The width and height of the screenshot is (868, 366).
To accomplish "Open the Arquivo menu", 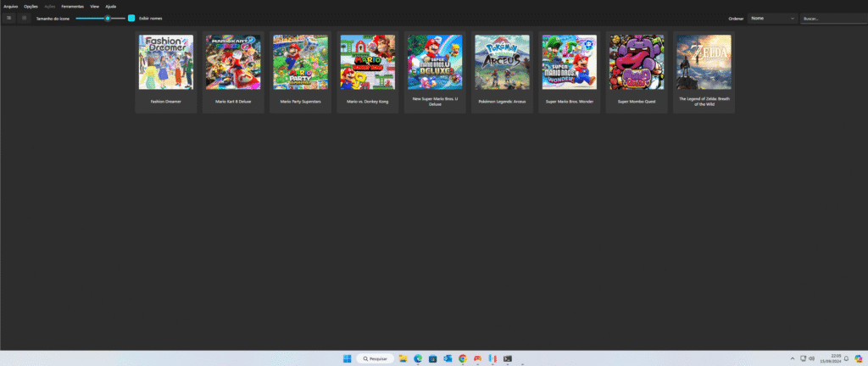I will pyautogui.click(x=10, y=6).
